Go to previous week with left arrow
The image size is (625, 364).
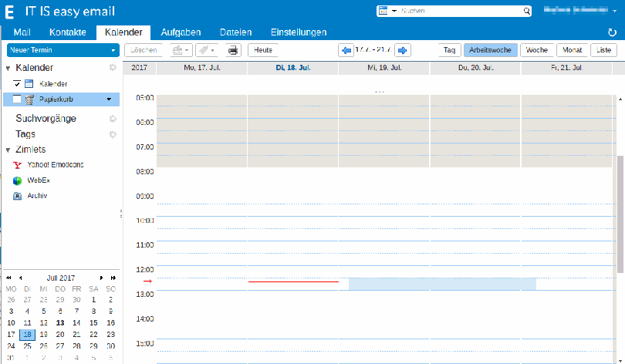(x=346, y=50)
